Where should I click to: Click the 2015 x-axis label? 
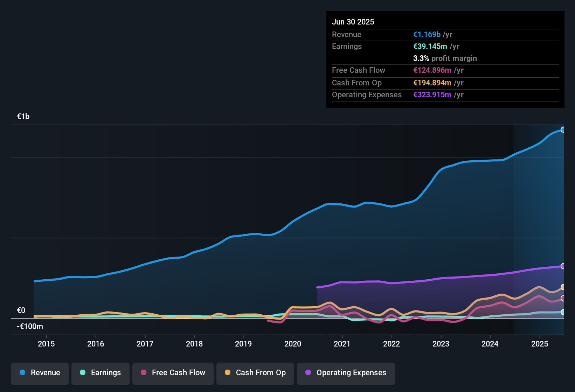(x=46, y=344)
